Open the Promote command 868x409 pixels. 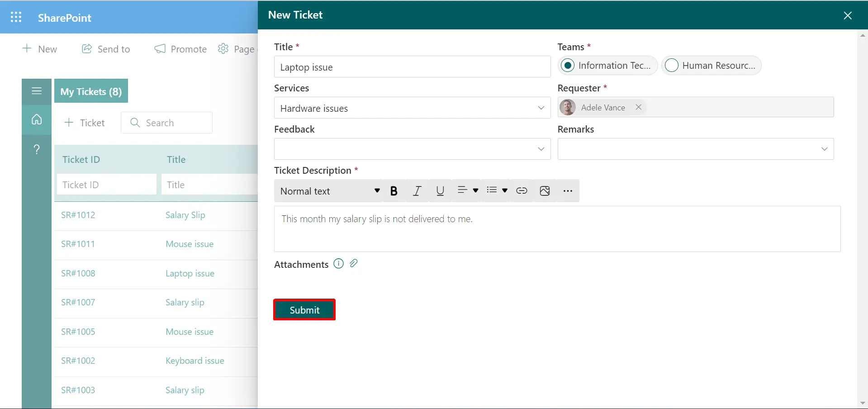180,49
